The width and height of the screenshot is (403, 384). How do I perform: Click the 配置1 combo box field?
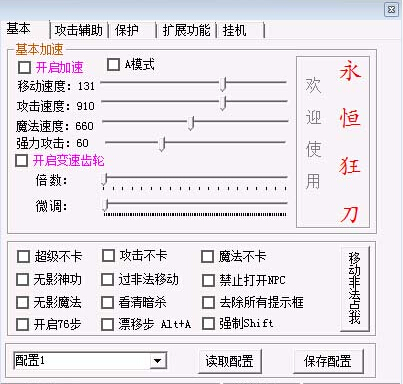pos(89,361)
